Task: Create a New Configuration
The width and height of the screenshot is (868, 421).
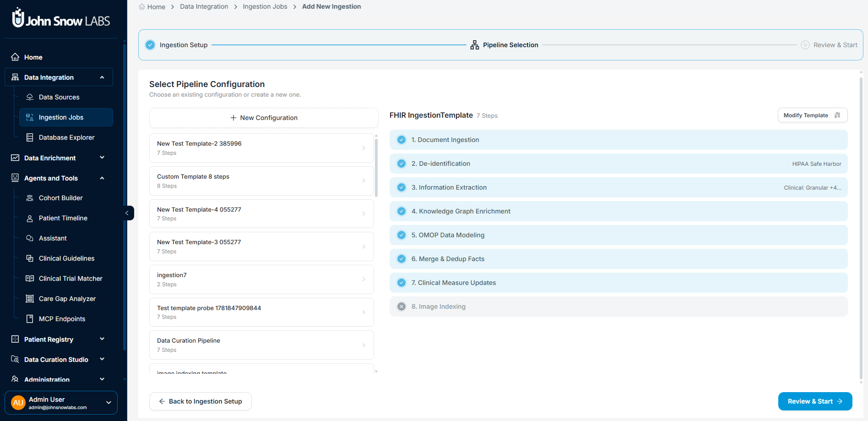Action: pyautogui.click(x=264, y=118)
